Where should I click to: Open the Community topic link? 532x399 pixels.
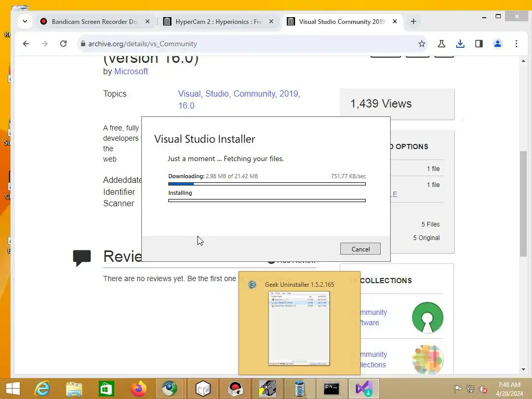click(255, 94)
